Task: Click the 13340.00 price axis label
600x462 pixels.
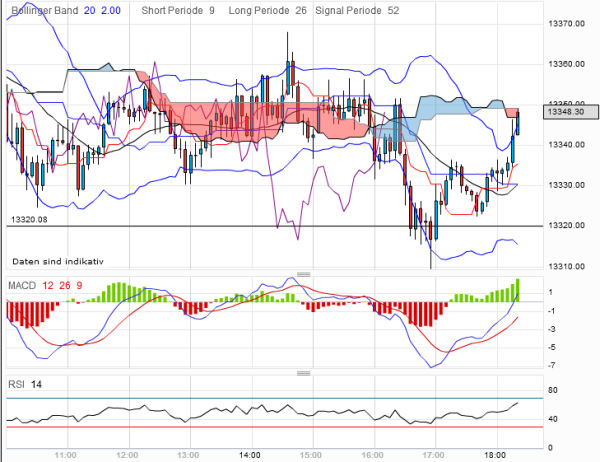Action: pyautogui.click(x=566, y=145)
